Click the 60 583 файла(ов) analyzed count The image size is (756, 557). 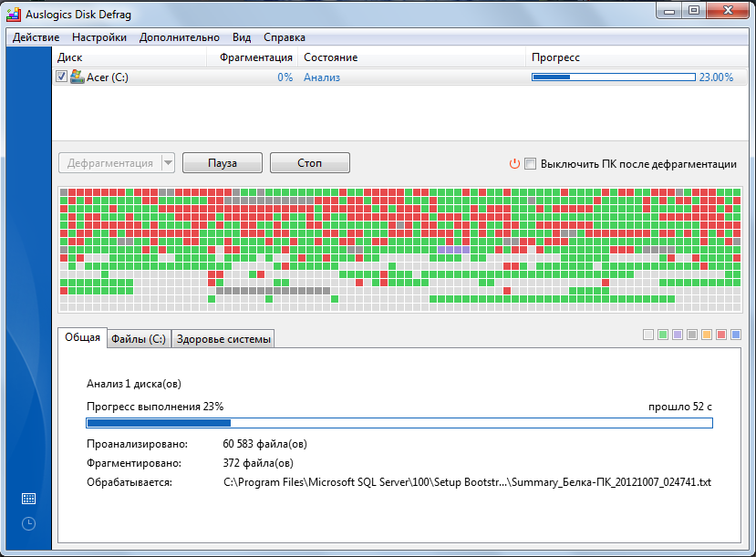(x=264, y=444)
